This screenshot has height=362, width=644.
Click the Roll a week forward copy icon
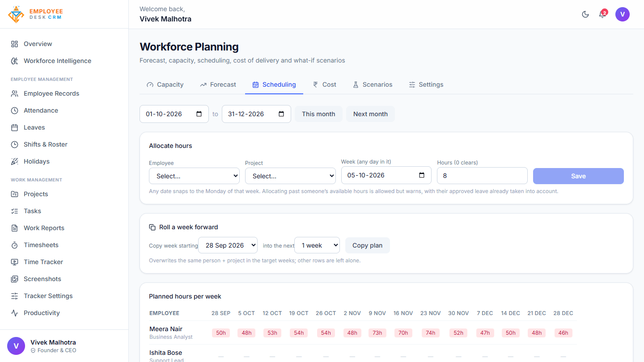pyautogui.click(x=153, y=227)
